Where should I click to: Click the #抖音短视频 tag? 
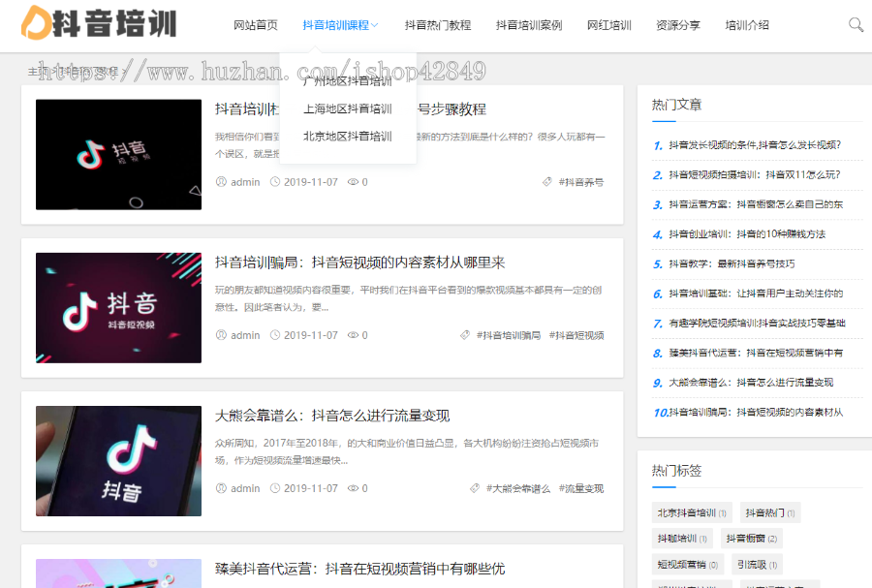(576, 335)
